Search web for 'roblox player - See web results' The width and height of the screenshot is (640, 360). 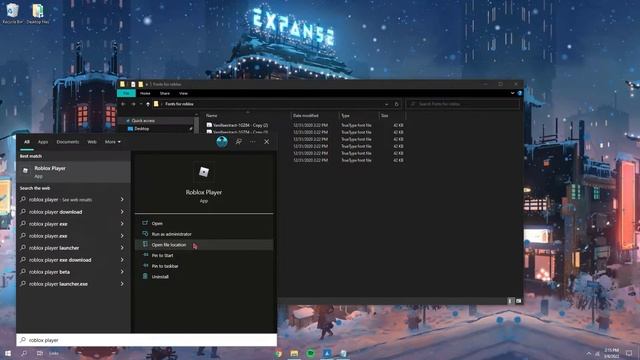[x=73, y=200]
